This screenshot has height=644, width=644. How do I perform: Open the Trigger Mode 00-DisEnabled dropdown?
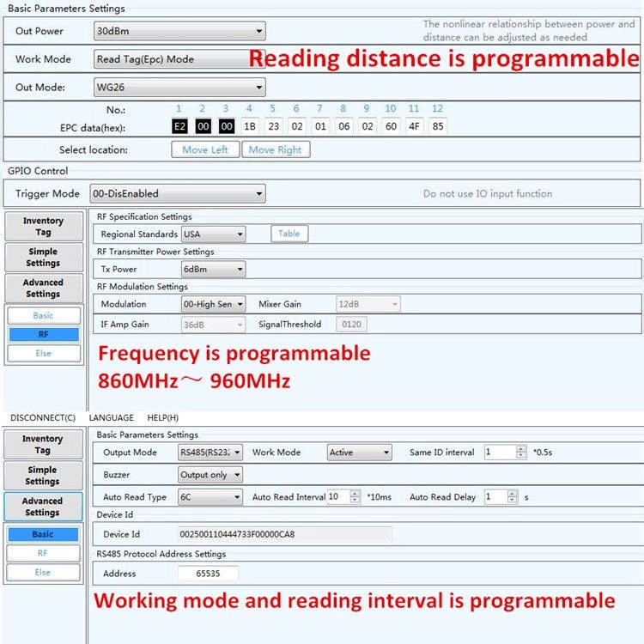(x=178, y=193)
